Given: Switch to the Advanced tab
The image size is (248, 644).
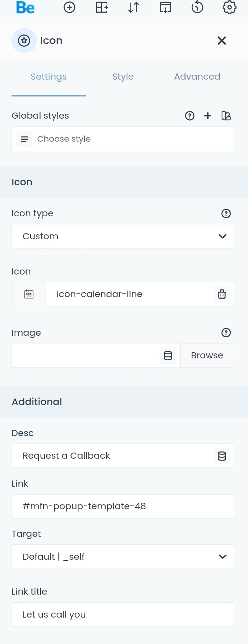Looking at the screenshot, I should point(197,77).
